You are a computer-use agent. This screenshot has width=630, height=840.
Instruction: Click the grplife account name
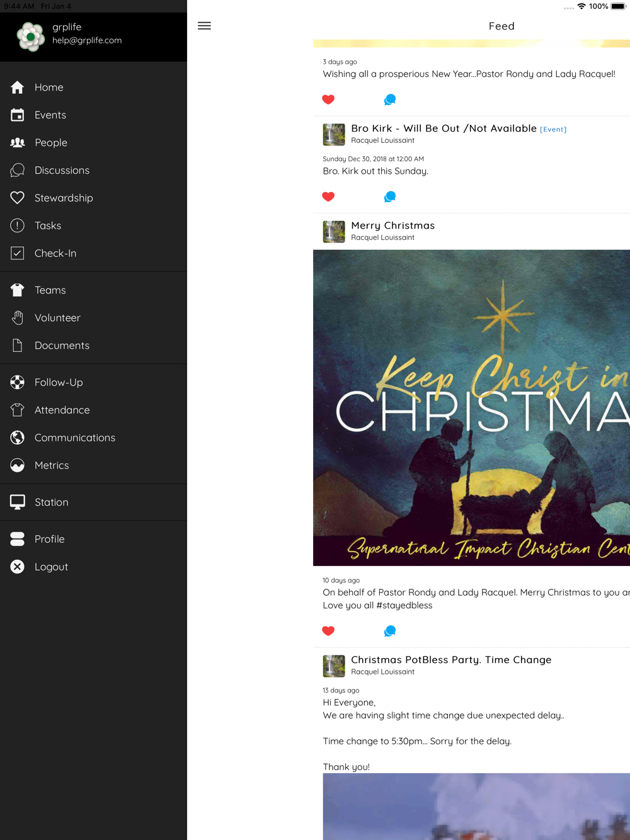click(67, 27)
